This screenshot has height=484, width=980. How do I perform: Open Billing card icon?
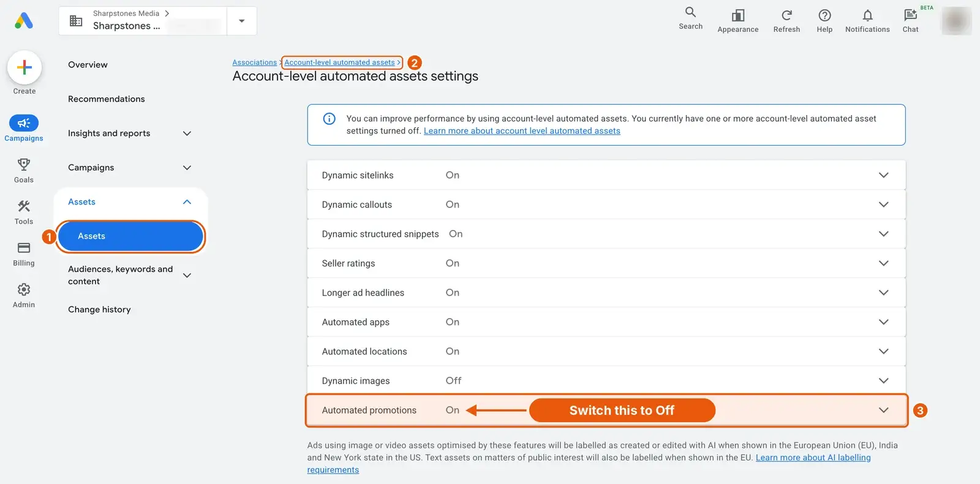(x=24, y=248)
